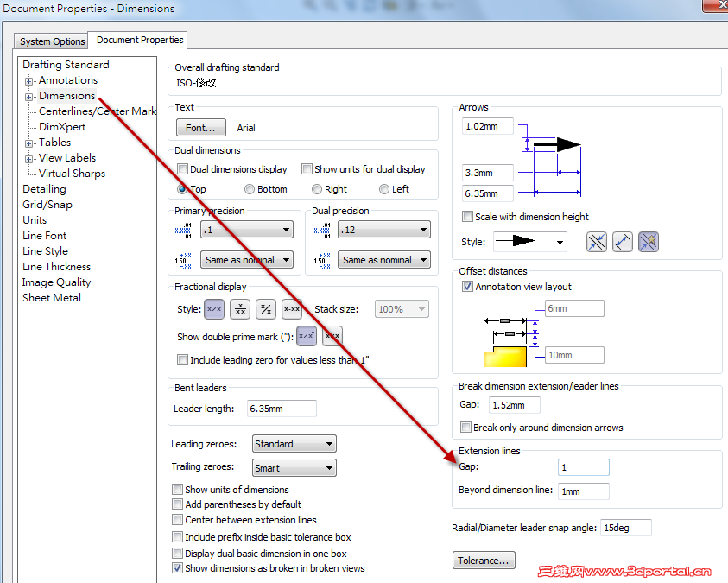The width and height of the screenshot is (728, 583).
Task: Select Drafting Standard in the tree
Action: tap(66, 65)
